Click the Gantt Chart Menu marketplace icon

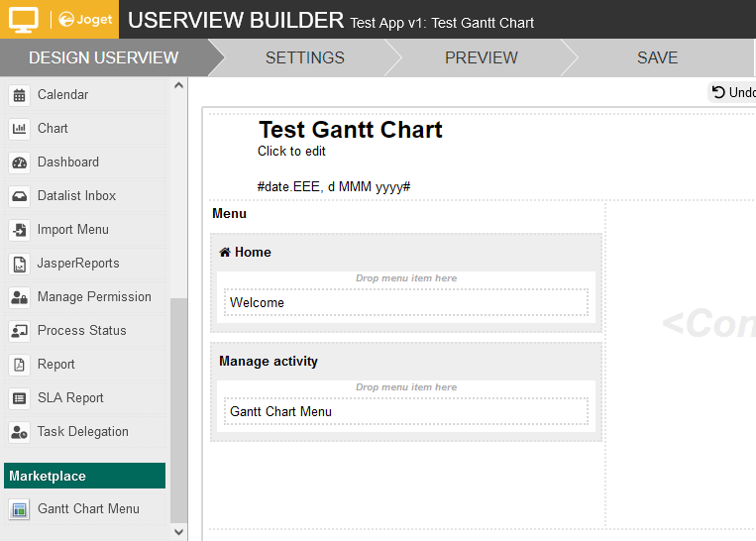tap(20, 509)
